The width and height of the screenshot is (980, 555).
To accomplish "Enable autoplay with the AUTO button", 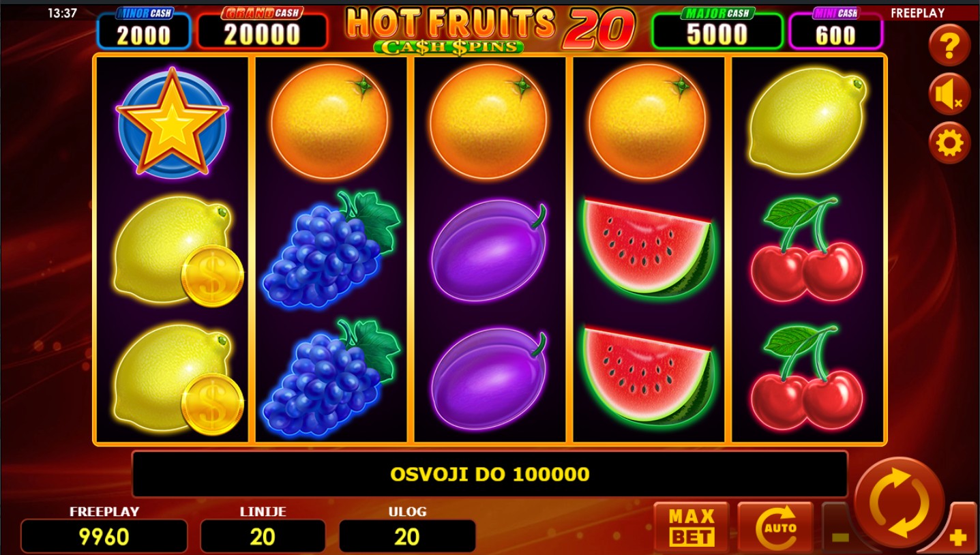I will coord(776,527).
